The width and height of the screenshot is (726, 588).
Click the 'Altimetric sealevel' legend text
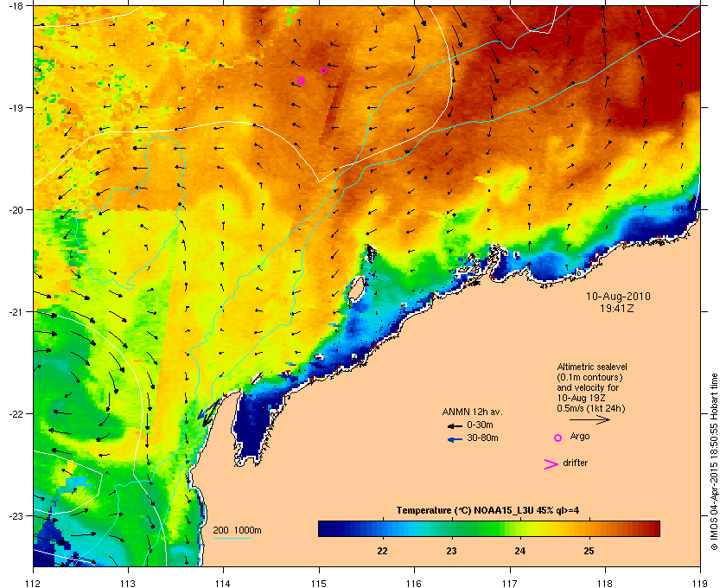592,367
